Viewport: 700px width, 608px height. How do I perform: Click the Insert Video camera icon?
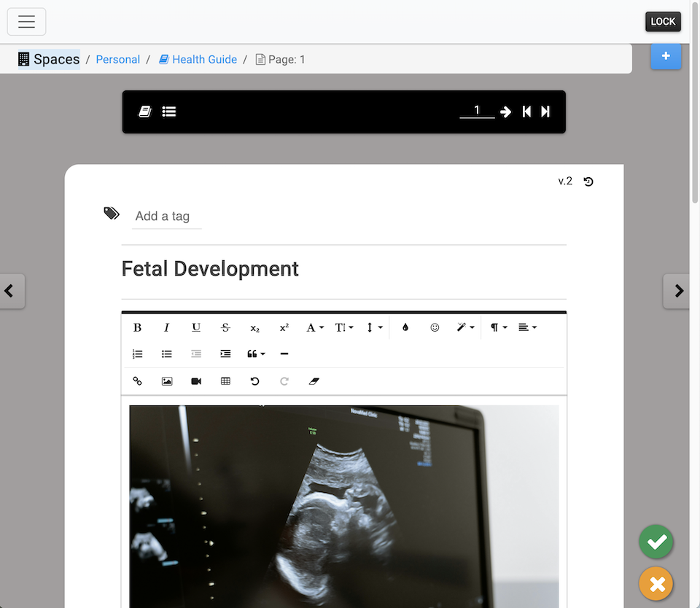point(196,381)
